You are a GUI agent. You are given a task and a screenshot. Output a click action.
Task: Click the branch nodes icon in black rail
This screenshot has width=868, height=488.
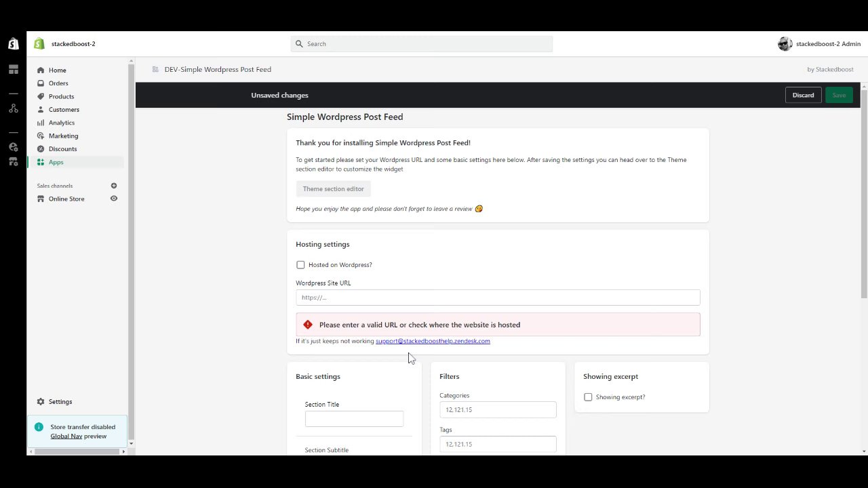(x=13, y=108)
